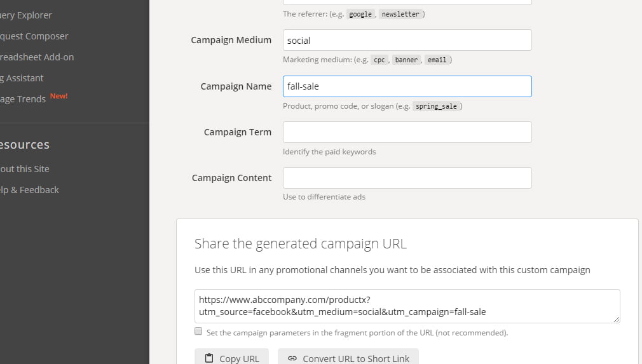The image size is (642, 364).
Task: Open Query Explorer in the sidebar
Action: pos(26,15)
